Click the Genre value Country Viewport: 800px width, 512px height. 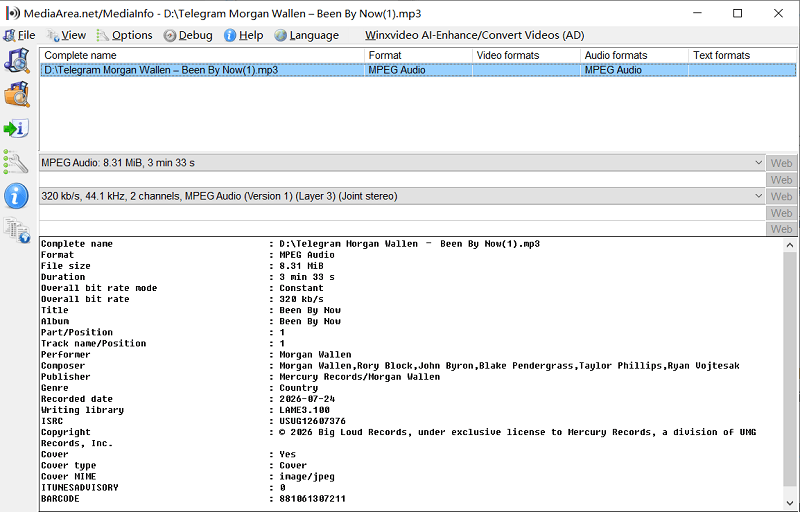pos(298,388)
